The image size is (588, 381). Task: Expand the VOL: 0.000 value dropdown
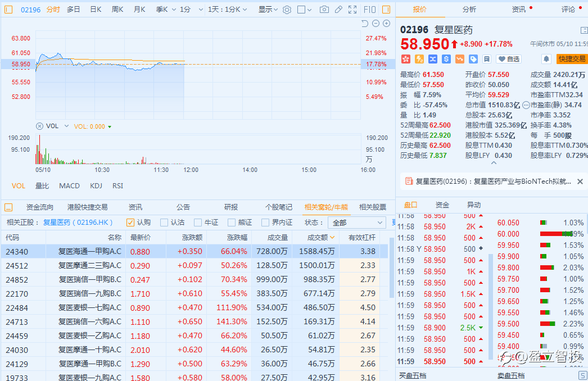point(110,127)
